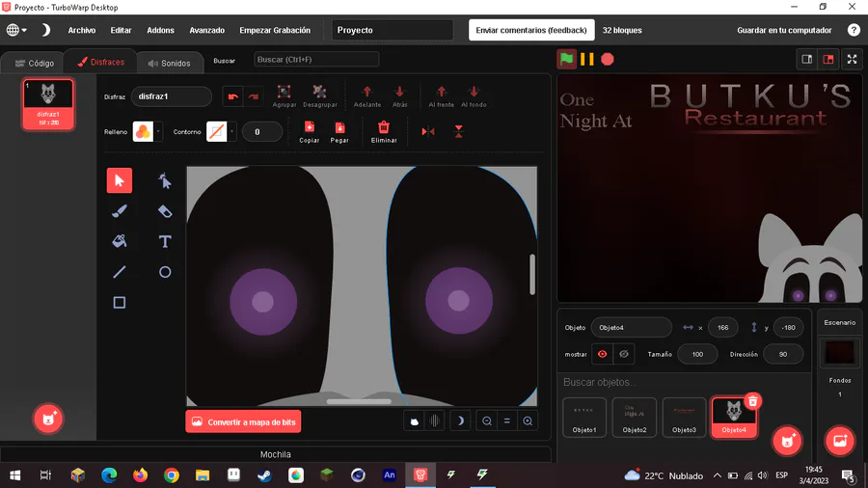The image size is (868, 488).
Task: Select the Objeto2 sprite thumbnail
Action: [x=634, y=418]
